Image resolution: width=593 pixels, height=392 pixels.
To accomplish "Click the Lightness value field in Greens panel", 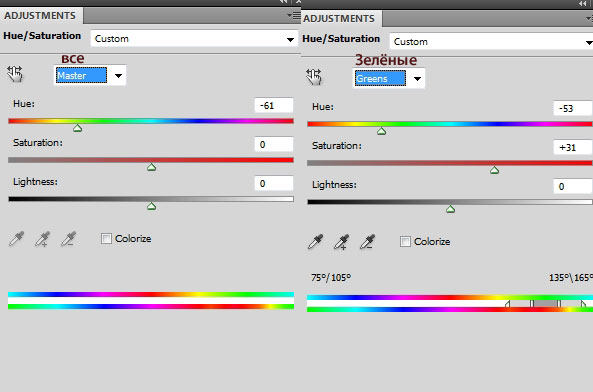I will pos(573,186).
